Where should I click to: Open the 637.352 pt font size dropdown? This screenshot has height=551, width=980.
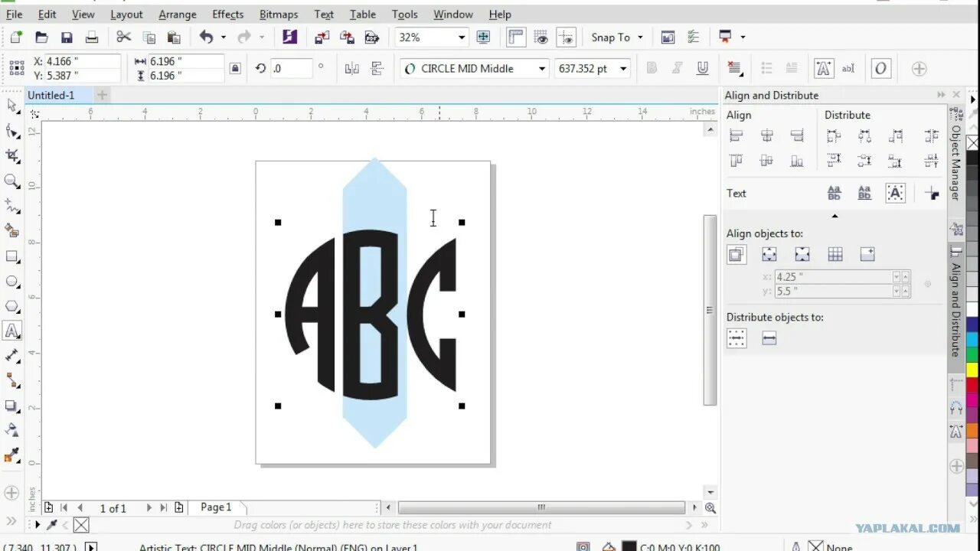623,68
